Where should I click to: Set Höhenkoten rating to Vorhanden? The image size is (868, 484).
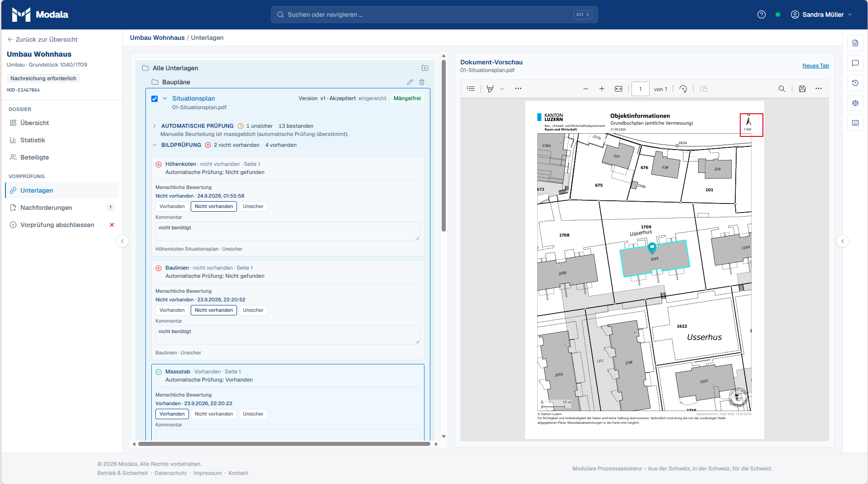click(x=172, y=207)
